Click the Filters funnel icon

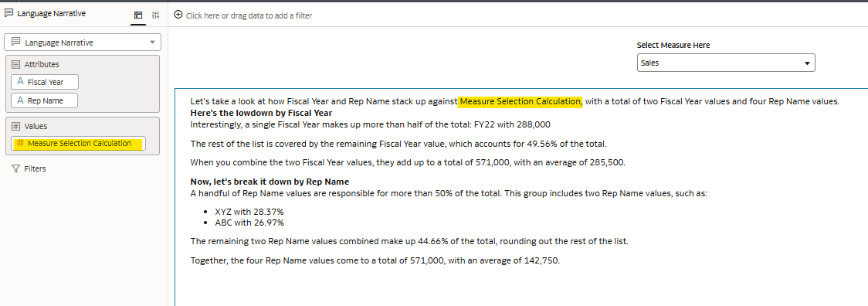pos(15,168)
